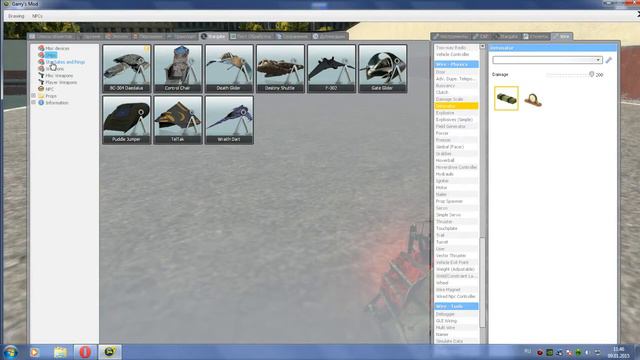Select the Ships category in tree
The height and width of the screenshot is (360, 640).
pyautogui.click(x=51, y=55)
